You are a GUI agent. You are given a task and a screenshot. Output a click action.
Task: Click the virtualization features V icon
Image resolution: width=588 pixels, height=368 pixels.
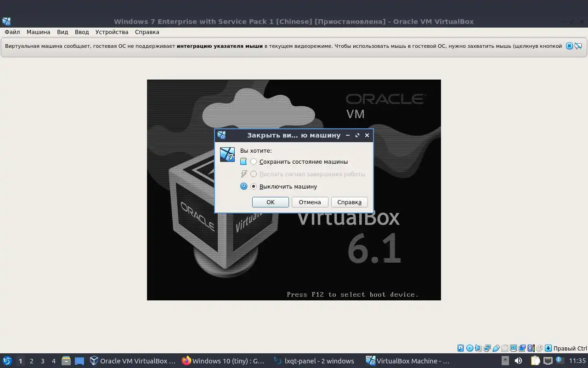pos(531,348)
